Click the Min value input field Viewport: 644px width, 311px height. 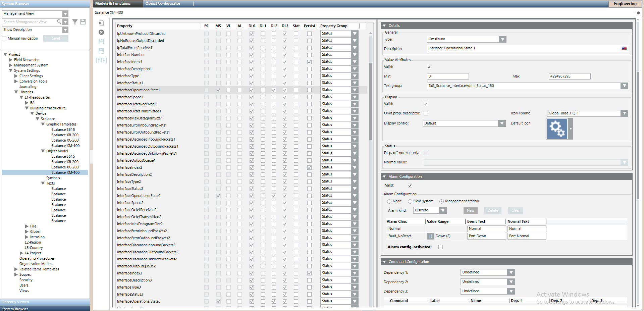tap(448, 76)
